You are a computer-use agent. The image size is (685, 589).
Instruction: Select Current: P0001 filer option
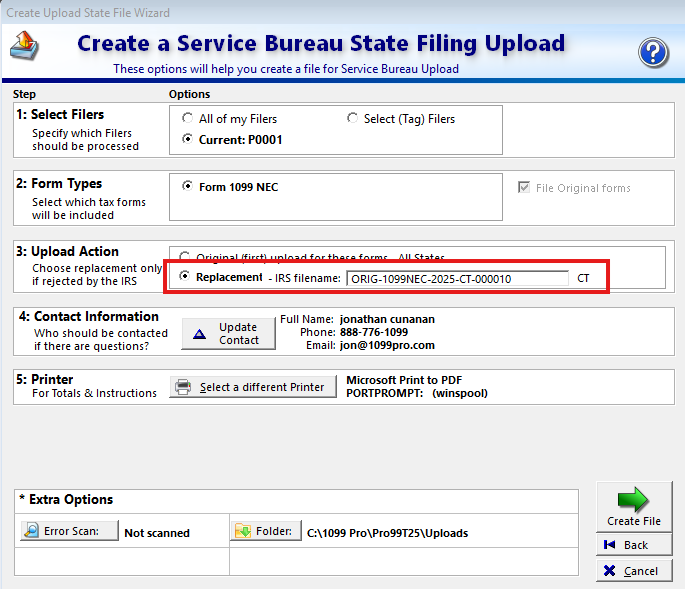point(186,140)
